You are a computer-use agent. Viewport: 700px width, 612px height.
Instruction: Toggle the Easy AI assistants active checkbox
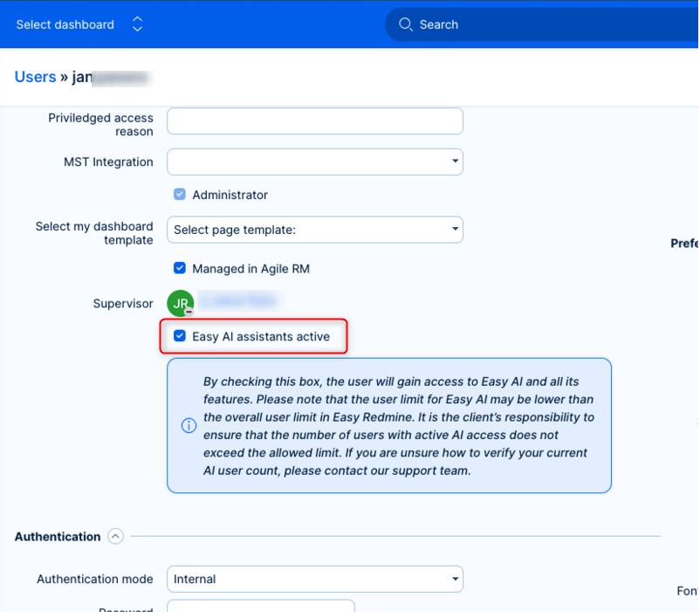pos(180,336)
